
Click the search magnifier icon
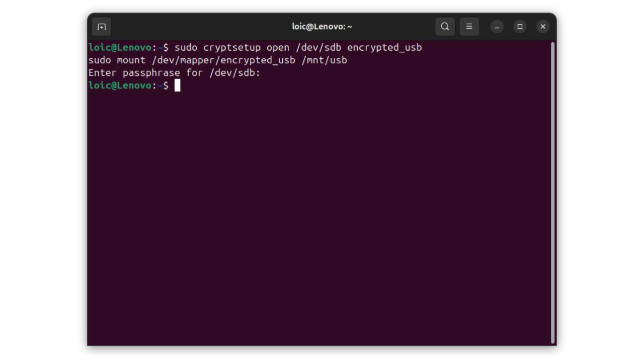tap(445, 27)
